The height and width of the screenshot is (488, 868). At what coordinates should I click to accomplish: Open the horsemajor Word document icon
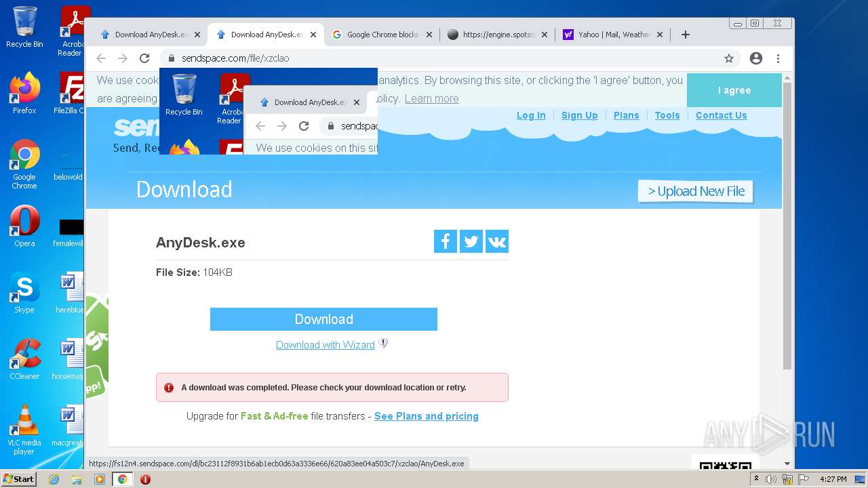coord(69,359)
